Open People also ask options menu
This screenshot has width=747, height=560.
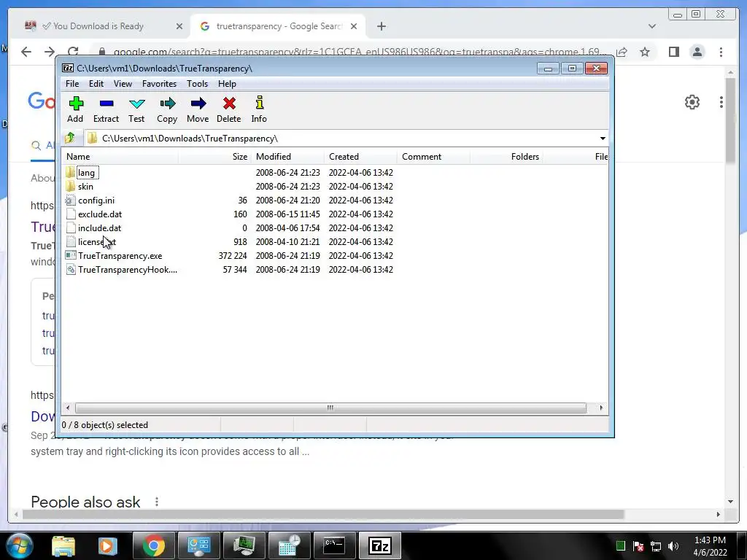157,502
